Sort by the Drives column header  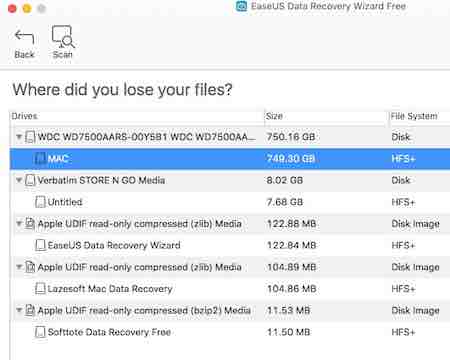(137, 116)
